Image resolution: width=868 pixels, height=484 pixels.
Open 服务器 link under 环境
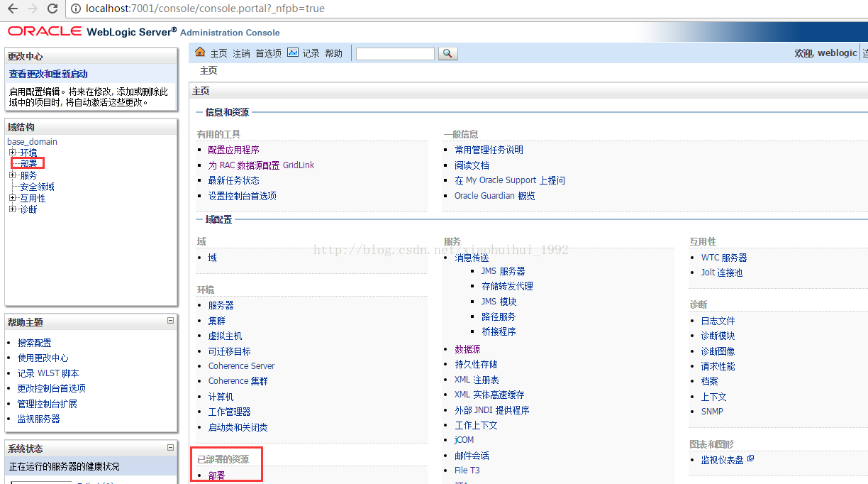[x=221, y=305]
